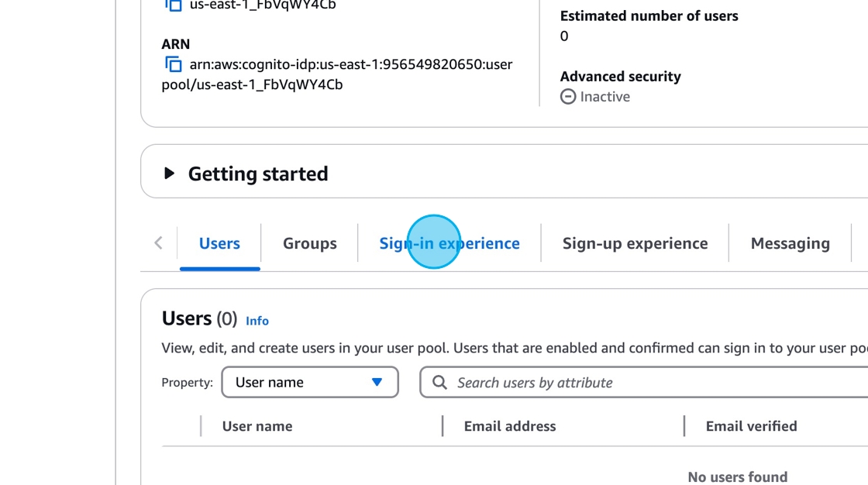Select the ARN text arn:aws:cognito-idp
The height and width of the screenshot is (485, 868).
point(337,74)
